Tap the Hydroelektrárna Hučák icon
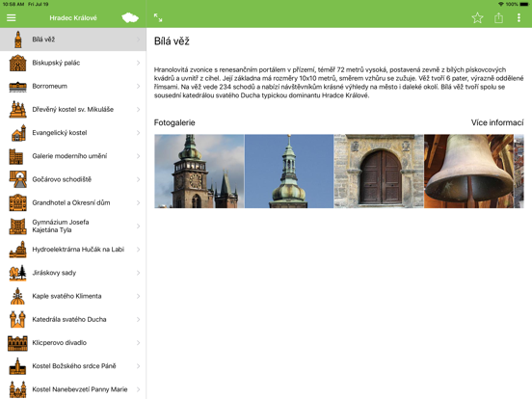532x399 pixels. [17, 250]
